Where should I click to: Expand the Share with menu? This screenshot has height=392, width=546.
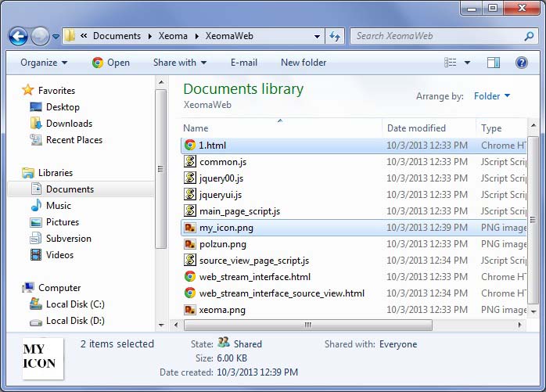click(x=180, y=63)
